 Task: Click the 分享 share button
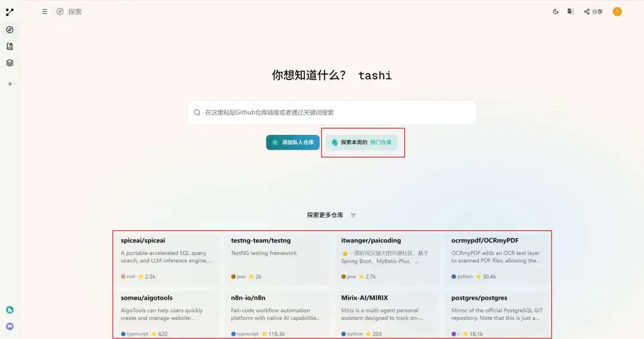pyautogui.click(x=593, y=12)
